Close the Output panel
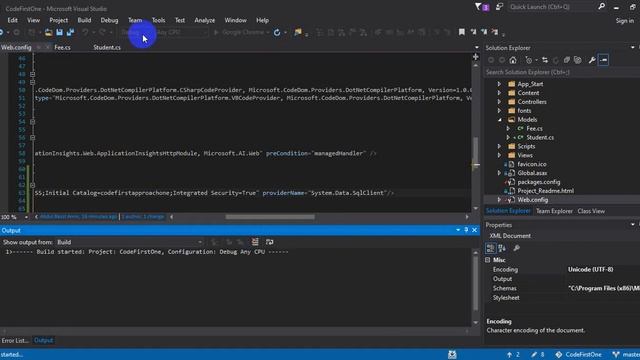 [474, 230]
